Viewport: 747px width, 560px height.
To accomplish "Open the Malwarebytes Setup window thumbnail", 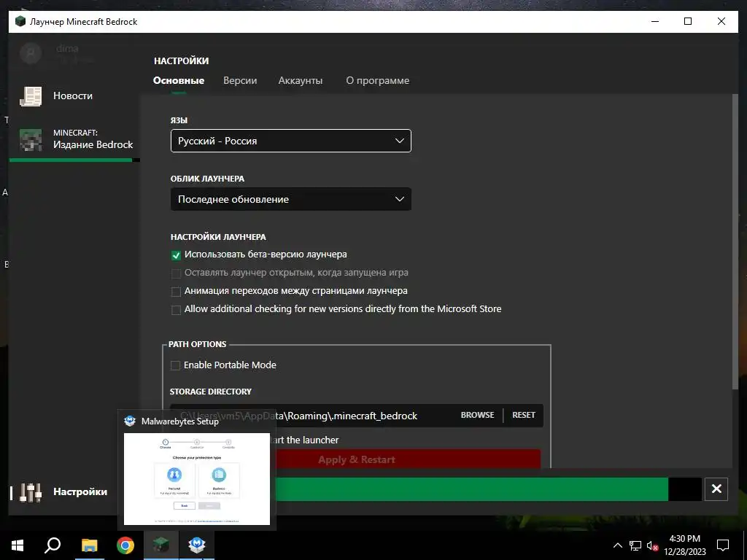I will pos(197,478).
